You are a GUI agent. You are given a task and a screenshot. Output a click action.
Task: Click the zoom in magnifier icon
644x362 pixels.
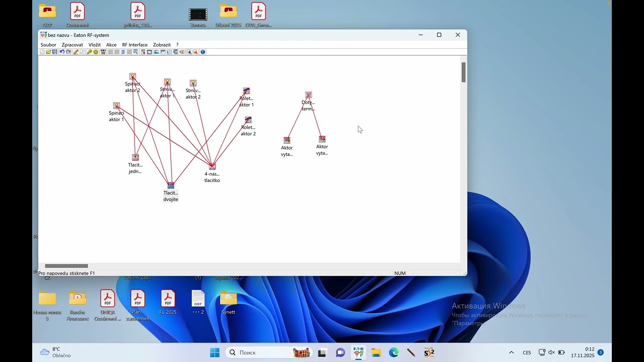click(189, 52)
